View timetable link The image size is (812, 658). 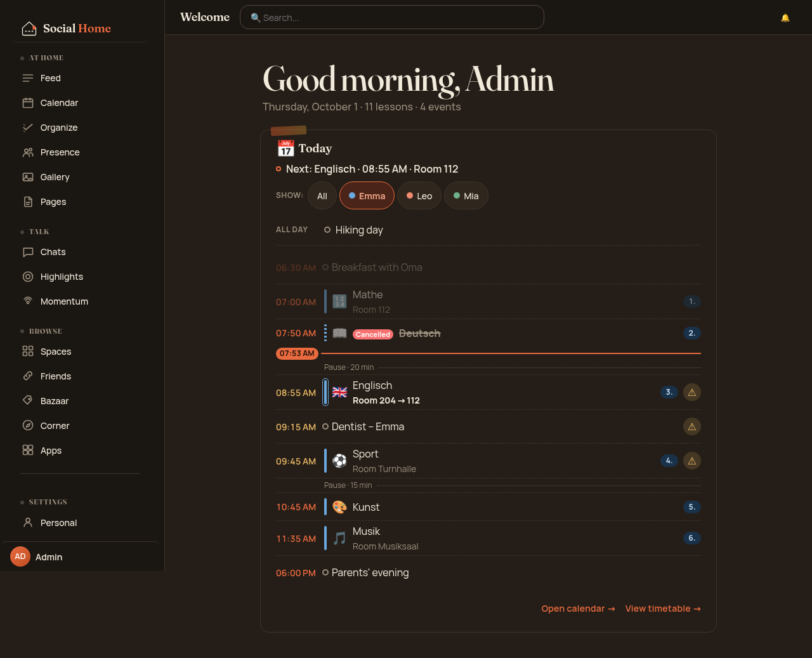[x=663, y=609]
